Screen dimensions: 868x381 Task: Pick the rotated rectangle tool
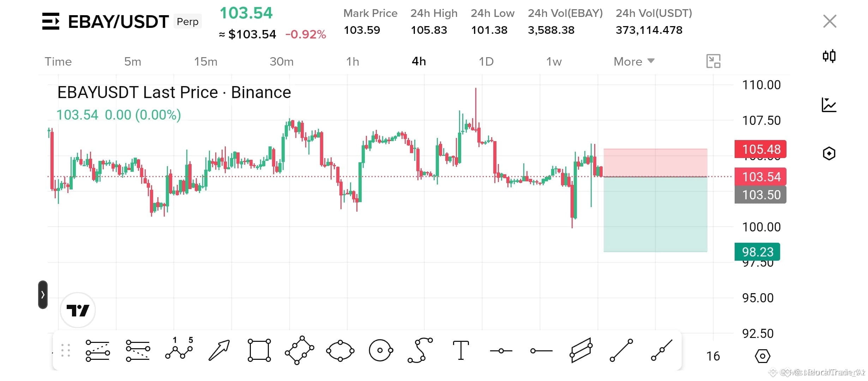click(300, 350)
